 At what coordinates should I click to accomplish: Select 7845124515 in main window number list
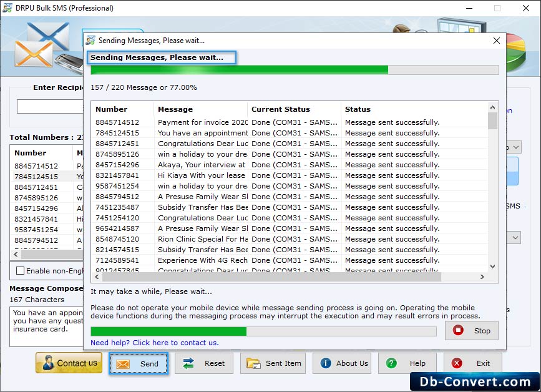[36, 177]
